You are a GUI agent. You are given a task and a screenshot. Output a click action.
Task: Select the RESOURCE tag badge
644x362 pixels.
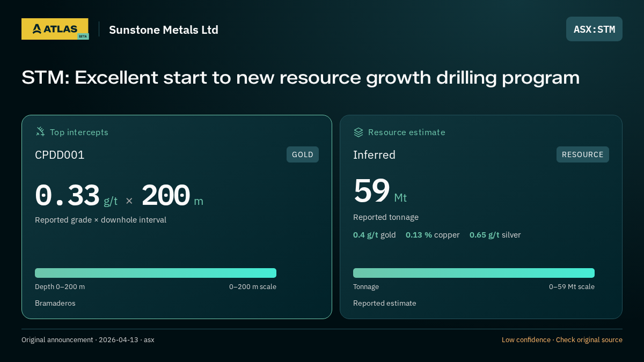[583, 154]
